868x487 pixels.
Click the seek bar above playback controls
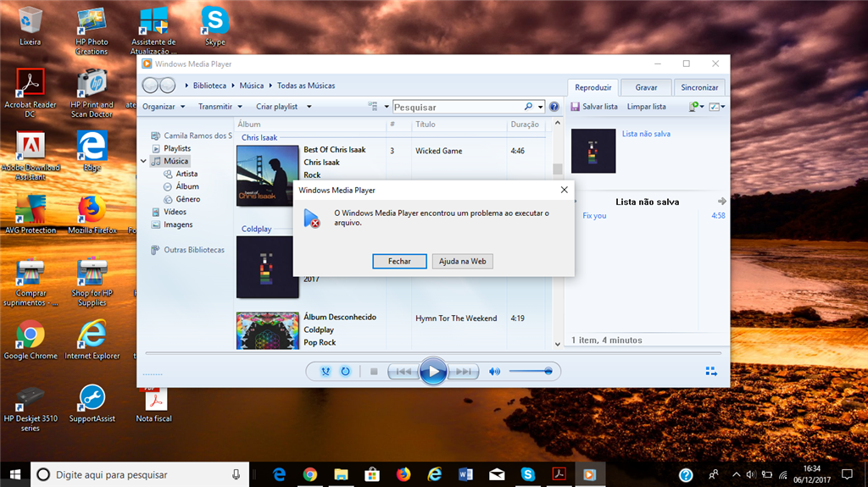point(433,352)
